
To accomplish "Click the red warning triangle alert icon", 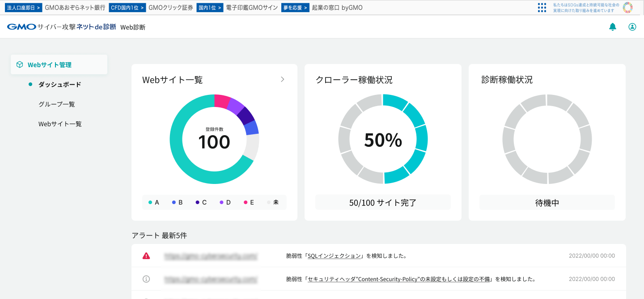I will coord(146,256).
